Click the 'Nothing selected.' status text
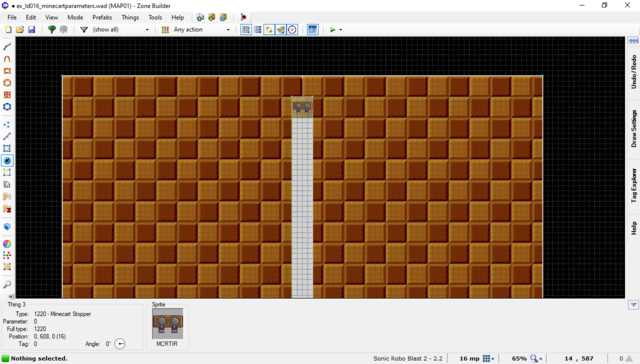The image size is (640, 364). click(39, 358)
